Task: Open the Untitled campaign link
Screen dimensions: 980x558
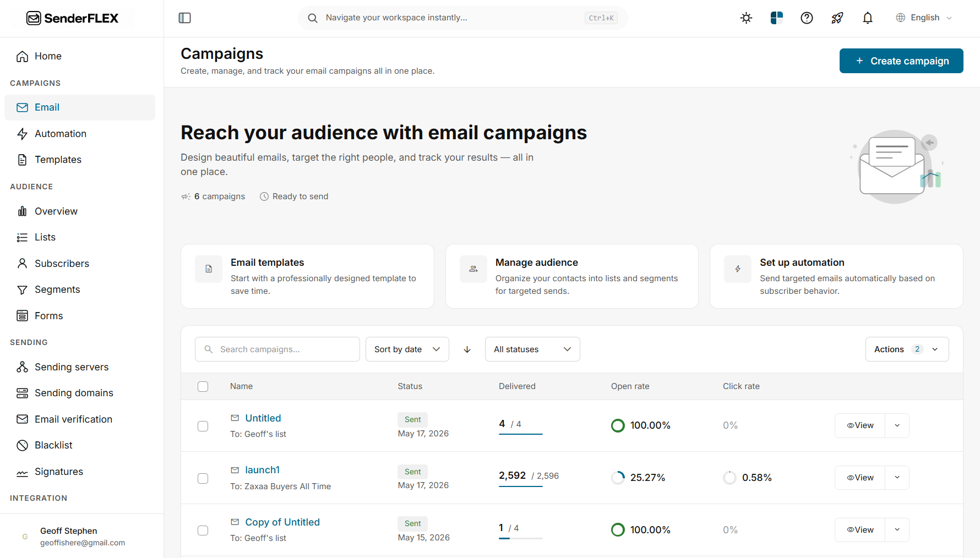Action: (x=263, y=418)
